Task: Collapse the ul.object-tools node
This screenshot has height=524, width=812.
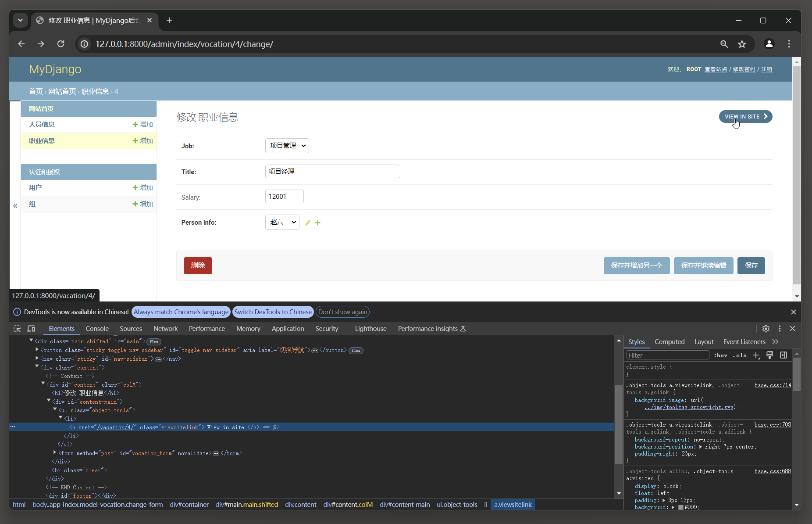Action: point(55,409)
